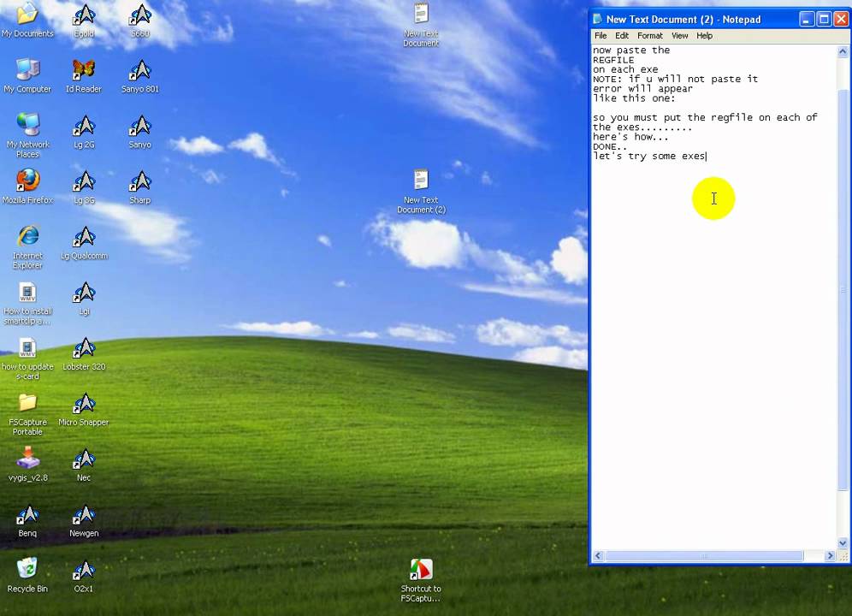
Task: Open the Notepad Edit menu
Action: pyautogui.click(x=622, y=35)
